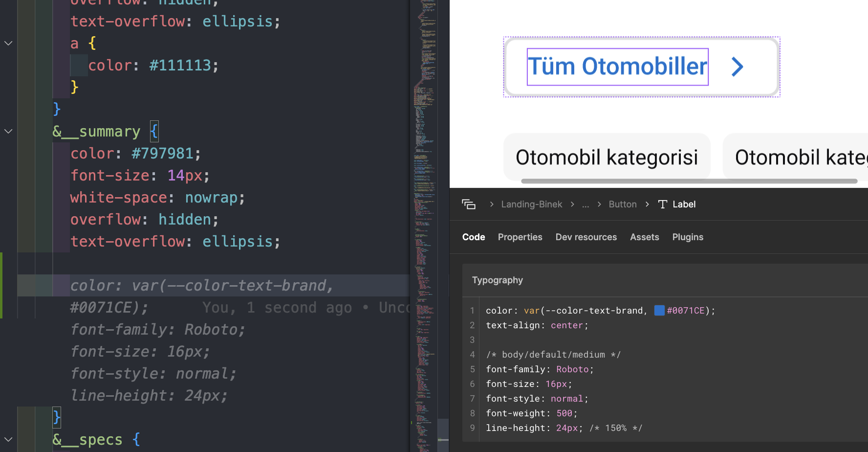Click the cut-off second Otomobil chip
The width and height of the screenshot is (868, 452).
796,157
